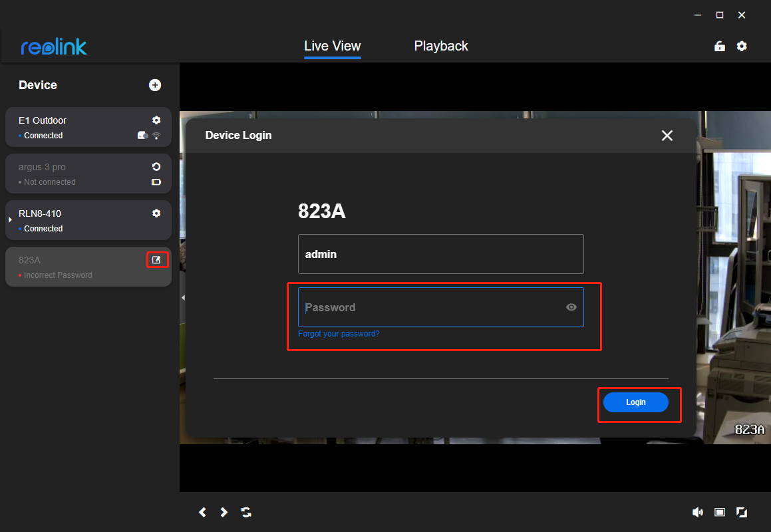Click the admin username field
Viewport: 771px width, 532px height.
pyautogui.click(x=440, y=254)
